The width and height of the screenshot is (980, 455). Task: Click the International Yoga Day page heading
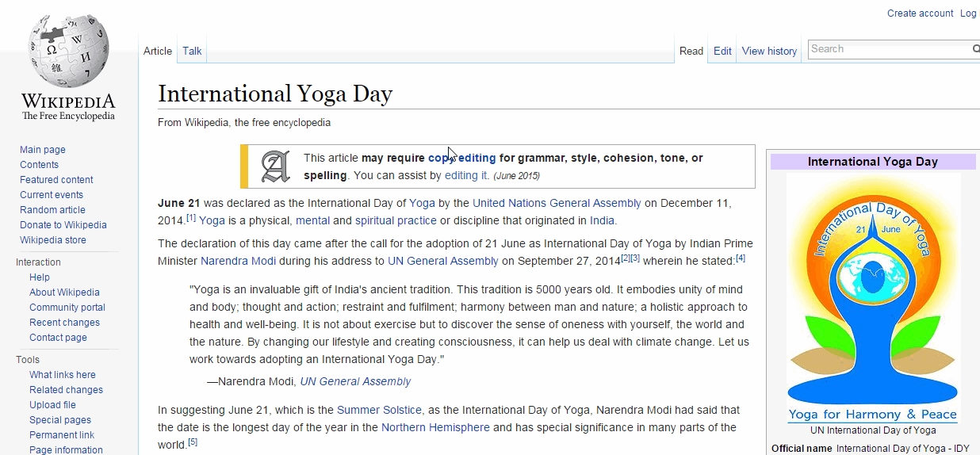(x=275, y=94)
